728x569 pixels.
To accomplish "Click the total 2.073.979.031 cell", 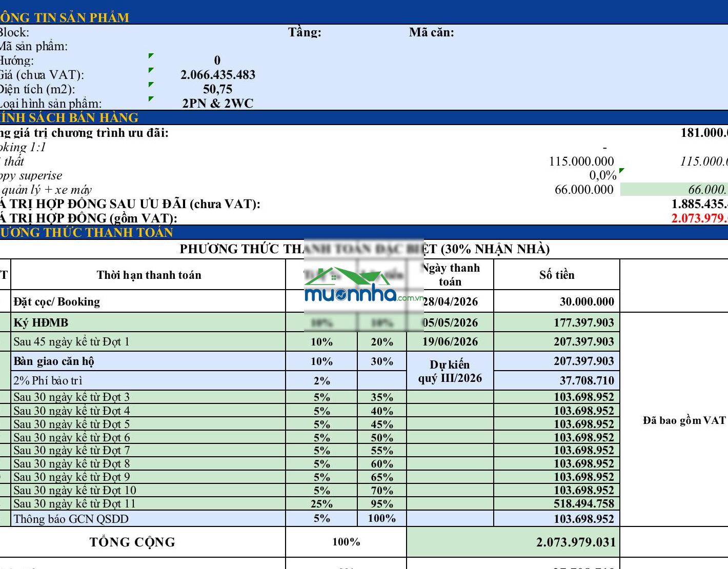I will 513,542.
